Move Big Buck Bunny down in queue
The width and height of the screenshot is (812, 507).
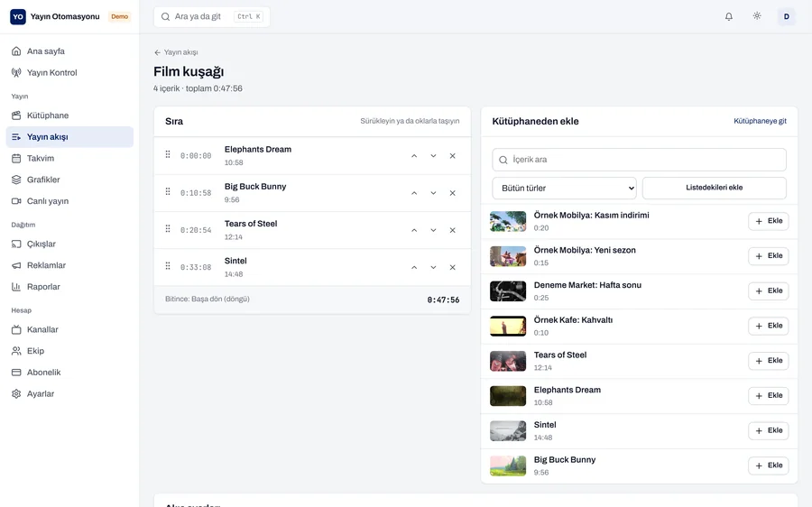tap(433, 193)
